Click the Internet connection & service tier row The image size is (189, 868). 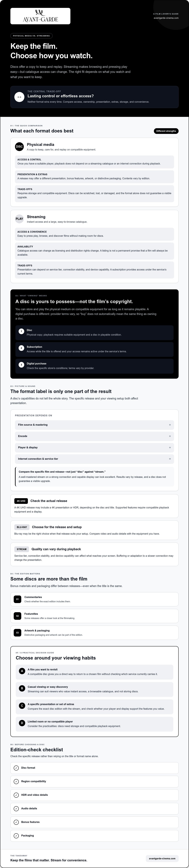point(94,459)
